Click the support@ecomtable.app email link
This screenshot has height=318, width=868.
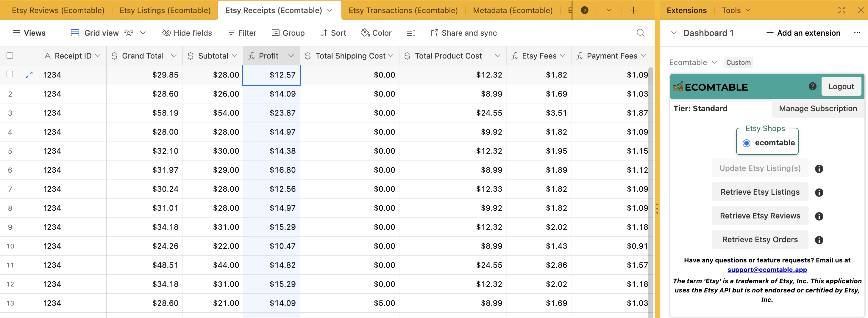click(x=767, y=270)
